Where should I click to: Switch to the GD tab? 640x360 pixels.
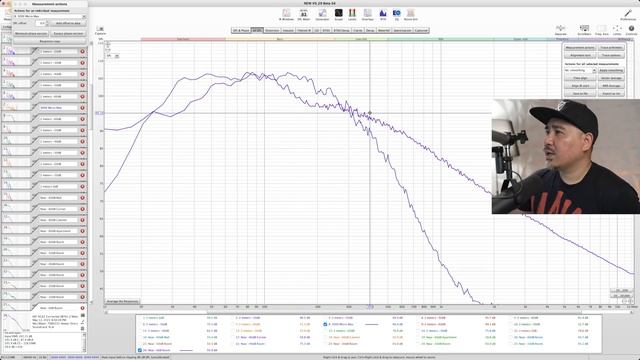317,31
